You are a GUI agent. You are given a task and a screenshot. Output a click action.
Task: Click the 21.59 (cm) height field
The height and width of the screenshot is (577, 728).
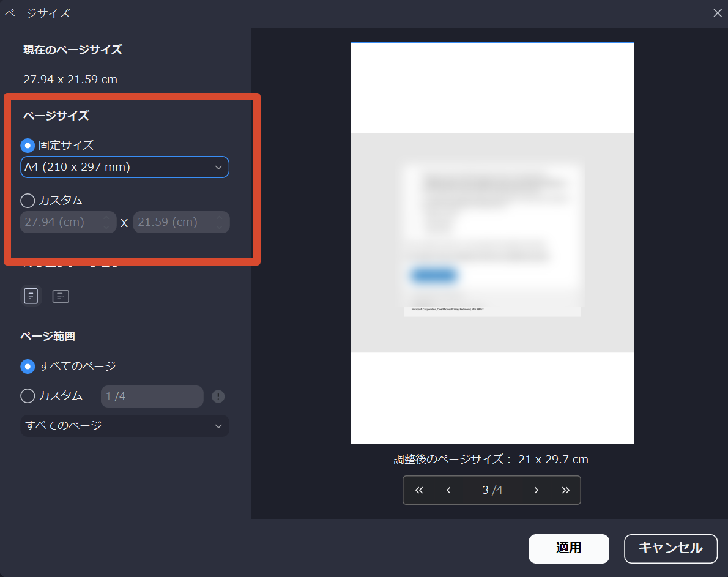(x=182, y=222)
